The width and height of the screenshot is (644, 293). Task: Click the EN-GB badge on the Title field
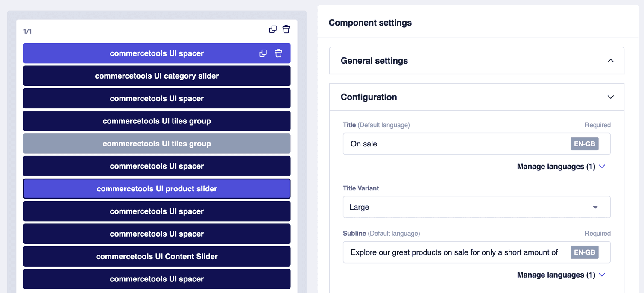(x=584, y=144)
